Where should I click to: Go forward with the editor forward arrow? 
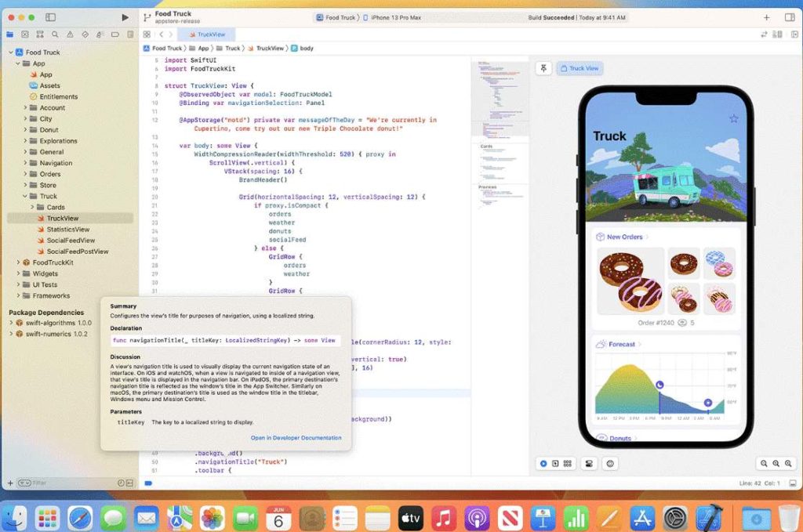[x=171, y=34]
